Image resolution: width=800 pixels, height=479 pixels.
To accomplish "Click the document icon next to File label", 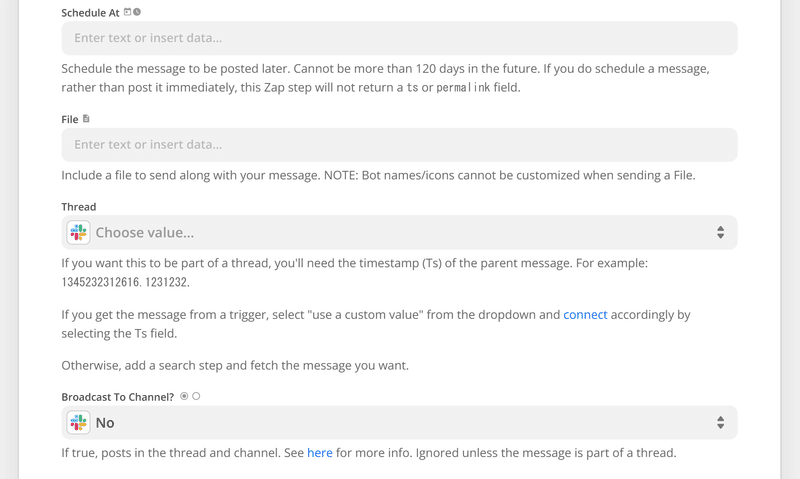I will coord(86,118).
